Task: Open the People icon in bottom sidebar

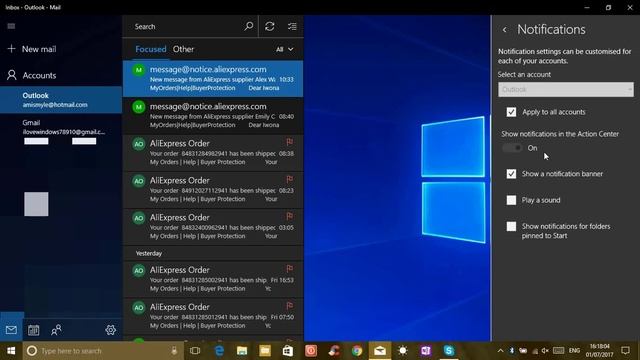Action: 56,330
